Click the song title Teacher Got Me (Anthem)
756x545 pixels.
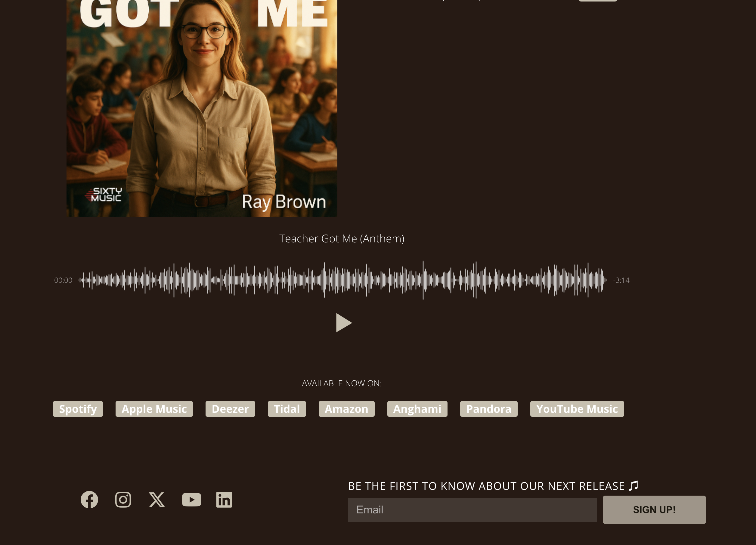[342, 238]
